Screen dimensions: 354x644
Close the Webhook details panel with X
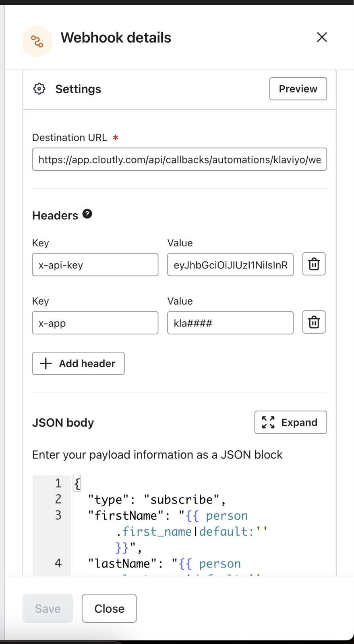click(322, 37)
